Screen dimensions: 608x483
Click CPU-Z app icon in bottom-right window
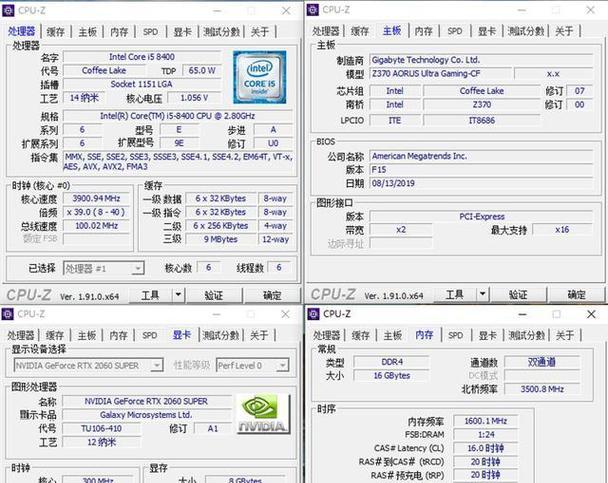coord(313,314)
